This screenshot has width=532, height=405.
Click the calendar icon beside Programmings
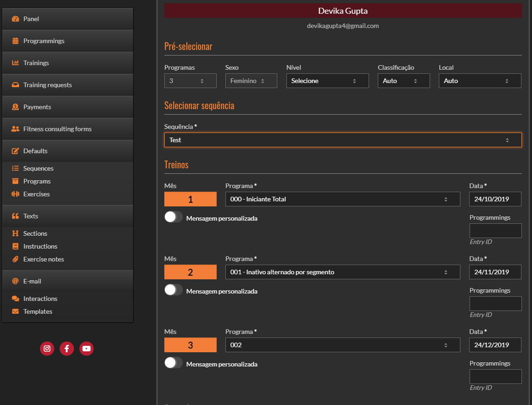[x=15, y=41]
